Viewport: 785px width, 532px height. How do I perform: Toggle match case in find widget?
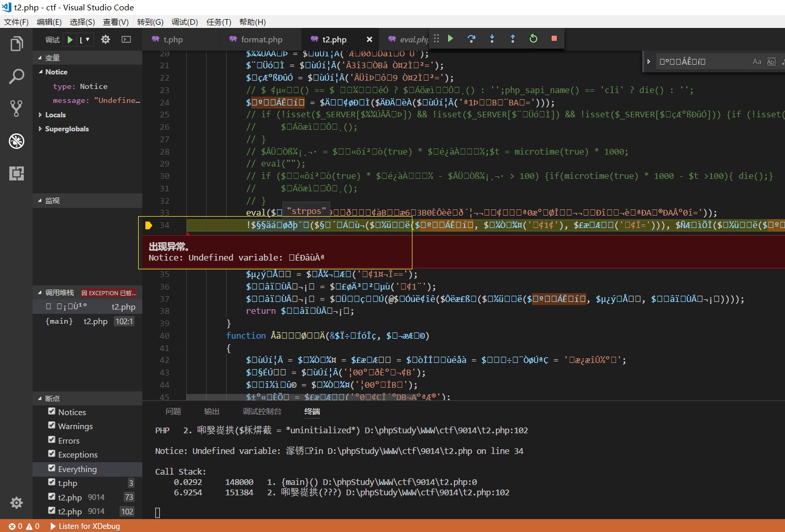point(757,62)
